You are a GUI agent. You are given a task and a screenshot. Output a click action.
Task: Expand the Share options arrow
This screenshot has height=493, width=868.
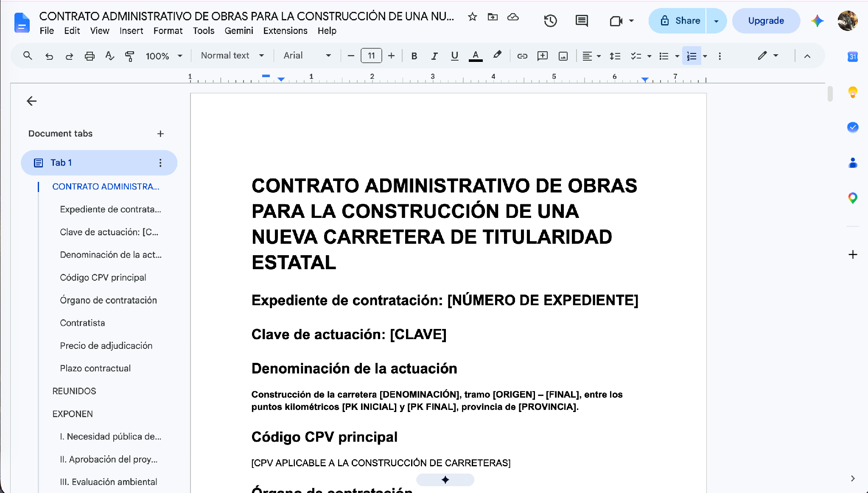point(716,21)
